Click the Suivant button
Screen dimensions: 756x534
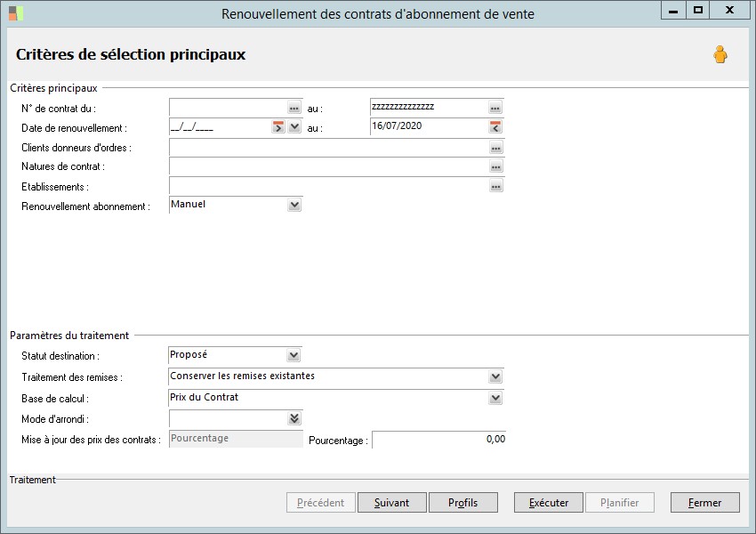point(391,503)
